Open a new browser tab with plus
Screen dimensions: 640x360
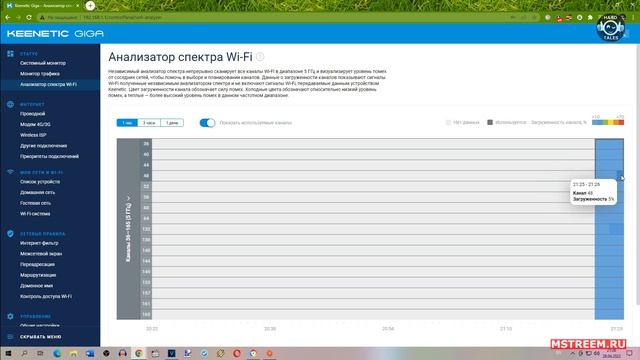[90, 6]
